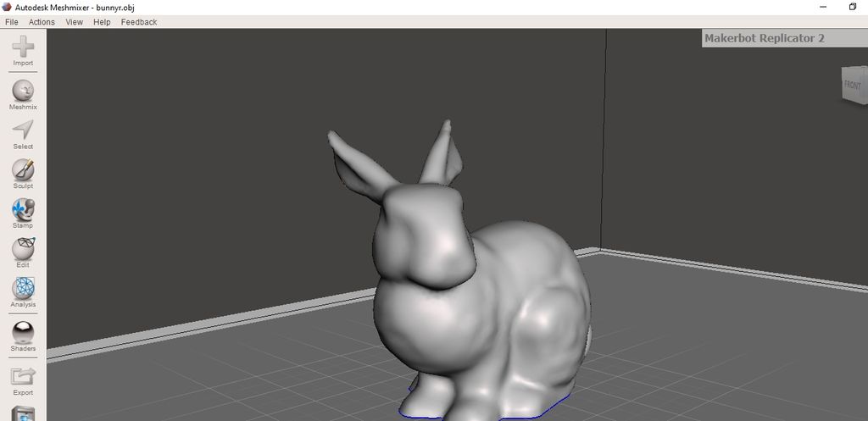Open the Edit tools panel
This screenshot has width=868, height=421.
(23, 249)
